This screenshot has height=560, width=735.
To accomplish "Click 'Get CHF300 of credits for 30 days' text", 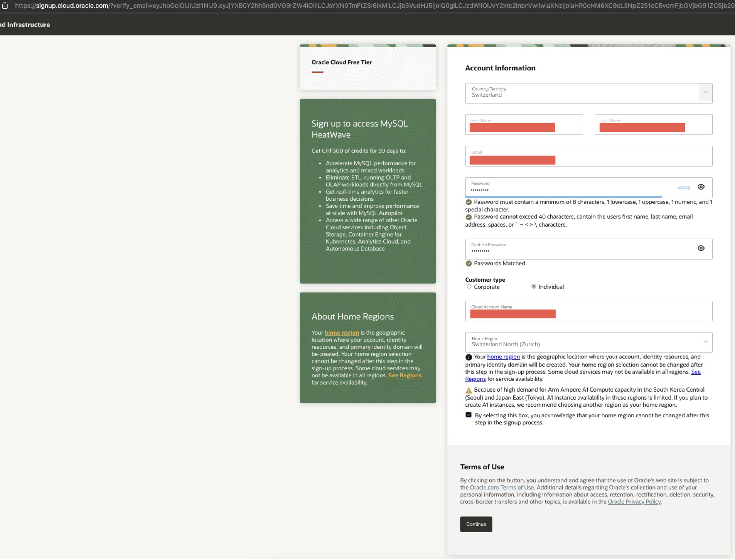I will click(359, 151).
